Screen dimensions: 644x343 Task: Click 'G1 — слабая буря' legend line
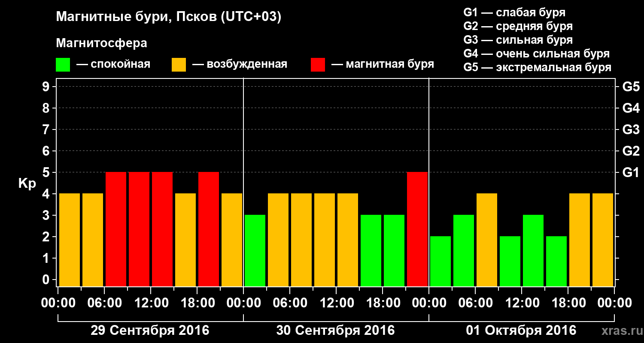click(514, 12)
